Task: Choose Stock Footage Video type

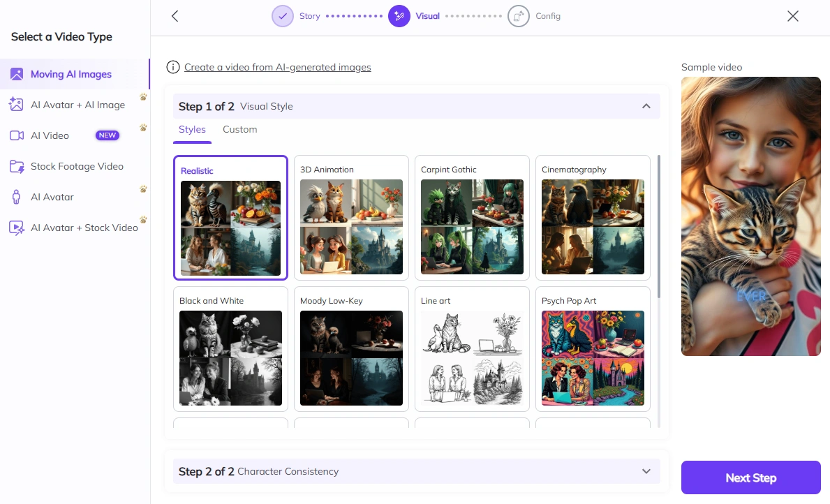Action: pos(75,166)
